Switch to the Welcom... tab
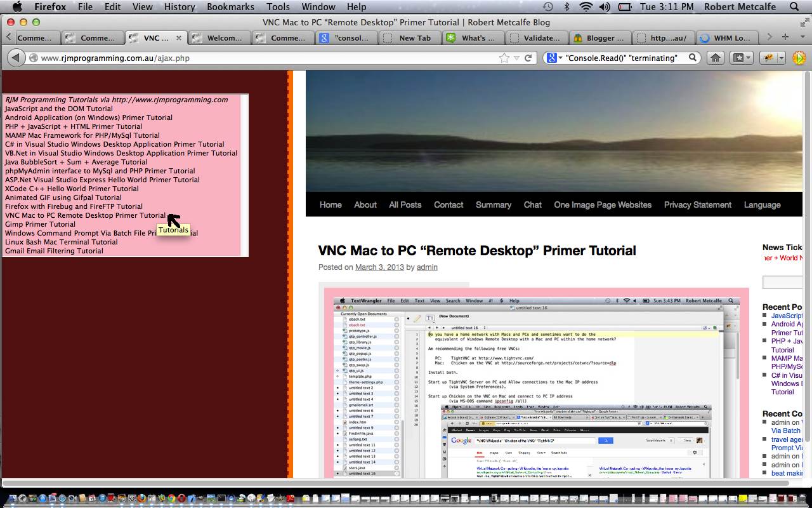This screenshot has width=812, height=508. coord(218,38)
